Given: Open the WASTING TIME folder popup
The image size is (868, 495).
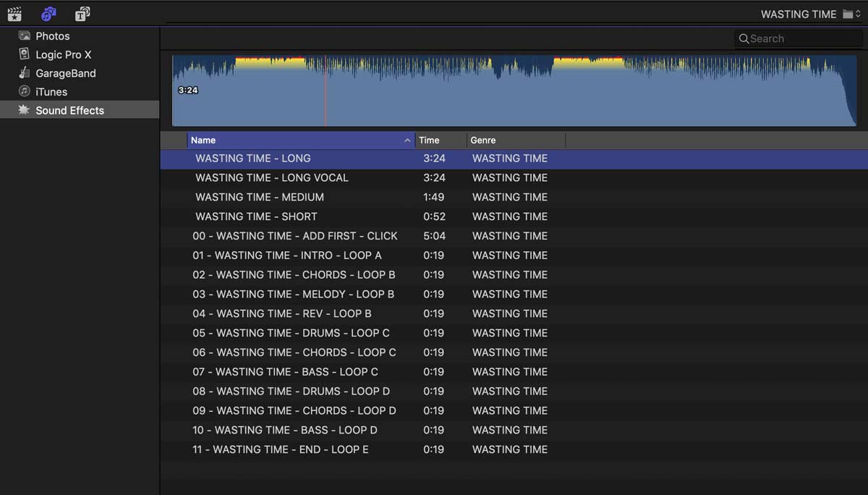Looking at the screenshot, I should (x=811, y=14).
